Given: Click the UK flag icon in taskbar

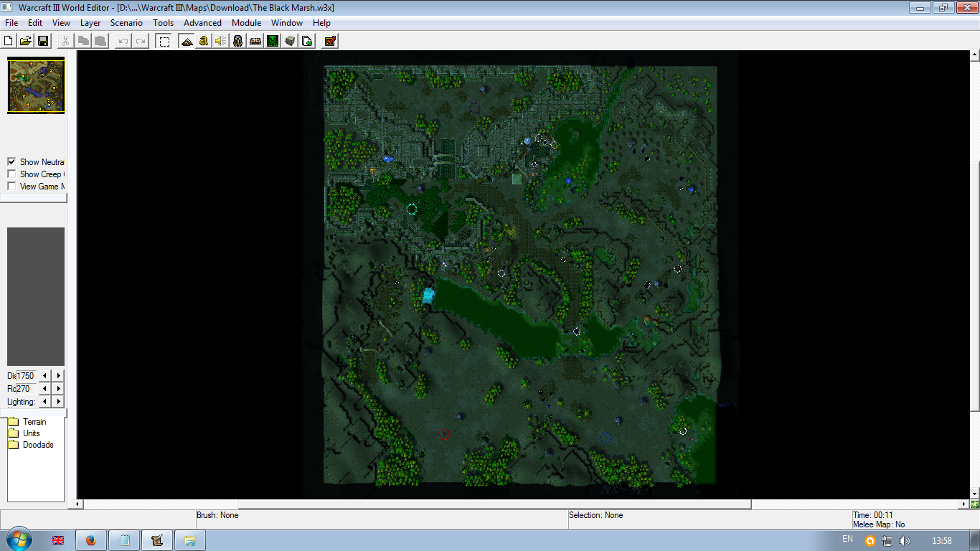Looking at the screenshot, I should [x=58, y=540].
